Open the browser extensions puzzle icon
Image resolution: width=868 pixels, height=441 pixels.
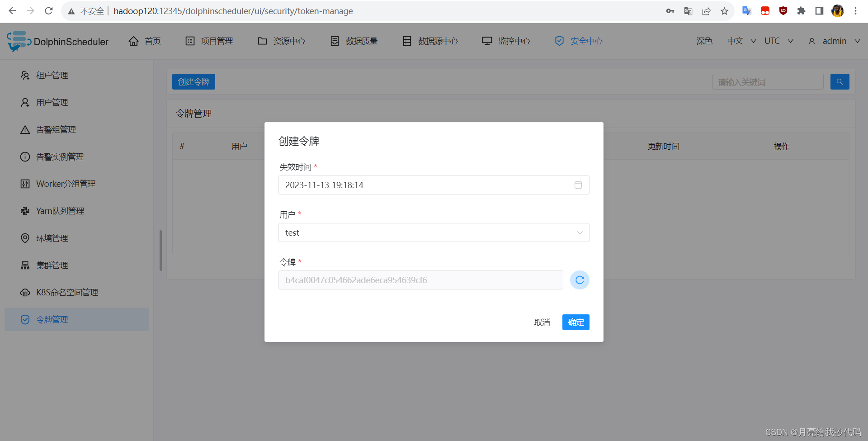pos(801,11)
